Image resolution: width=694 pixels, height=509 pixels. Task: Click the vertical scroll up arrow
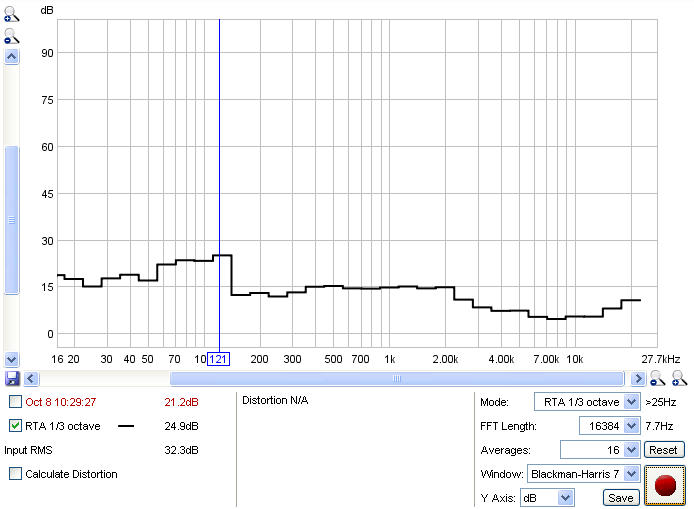pos(12,57)
